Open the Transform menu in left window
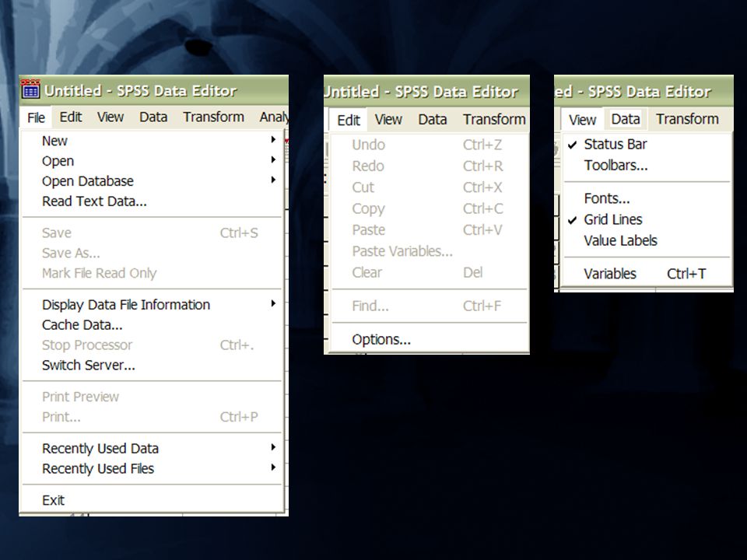This screenshot has height=560, width=747. click(x=213, y=117)
